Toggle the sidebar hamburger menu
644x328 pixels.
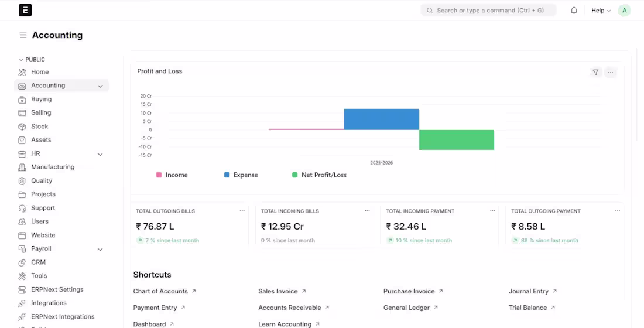(23, 35)
